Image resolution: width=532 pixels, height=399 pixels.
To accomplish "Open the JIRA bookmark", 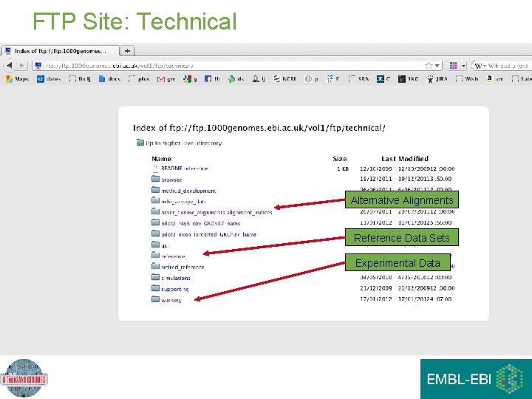I will point(437,79).
